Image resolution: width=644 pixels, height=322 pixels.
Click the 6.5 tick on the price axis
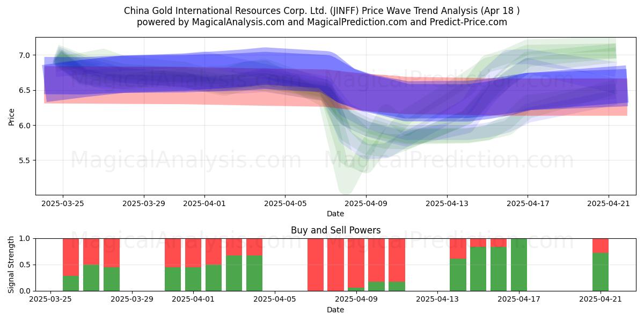(25, 90)
